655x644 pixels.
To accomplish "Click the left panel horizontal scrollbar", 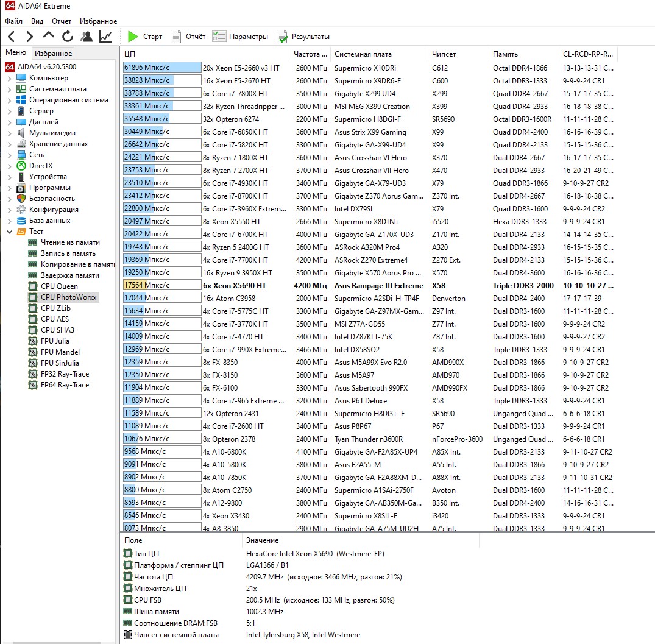I will point(57,642).
